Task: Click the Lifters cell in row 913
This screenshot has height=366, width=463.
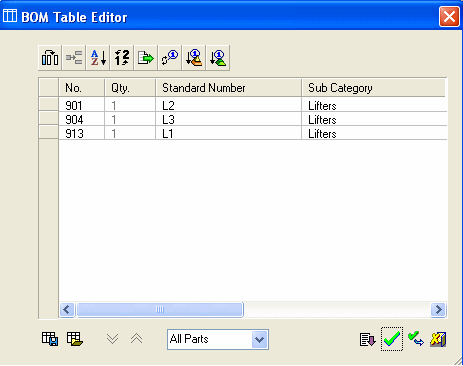Action: (374, 134)
